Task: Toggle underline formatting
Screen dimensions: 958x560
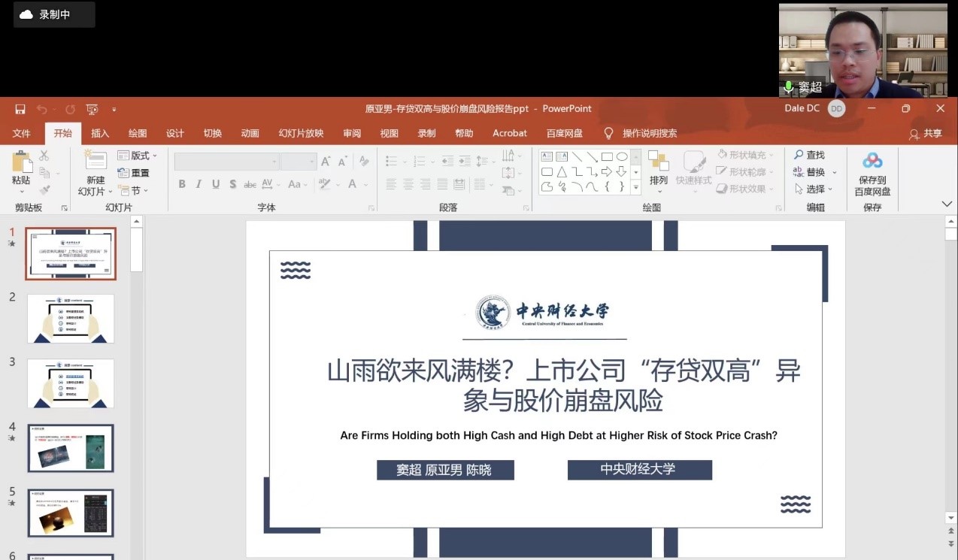Action: coord(214,184)
